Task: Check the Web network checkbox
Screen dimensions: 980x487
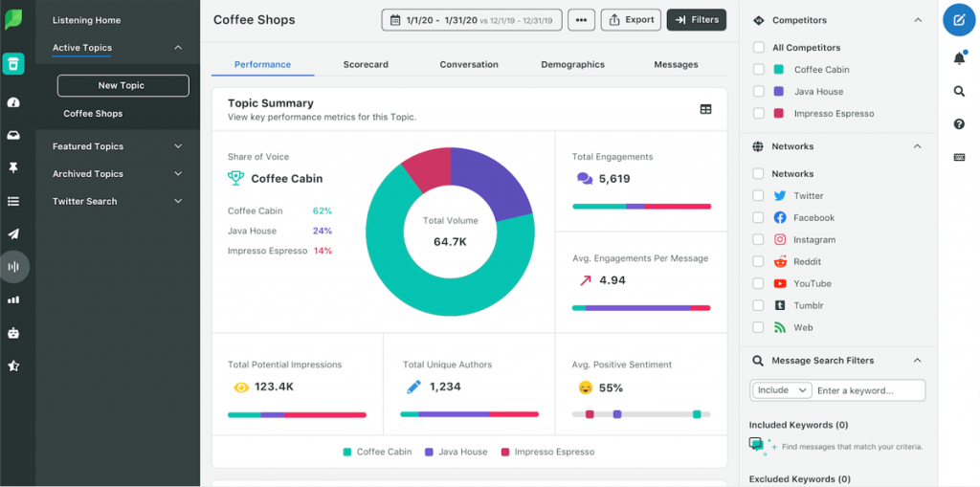Action: pyautogui.click(x=758, y=327)
